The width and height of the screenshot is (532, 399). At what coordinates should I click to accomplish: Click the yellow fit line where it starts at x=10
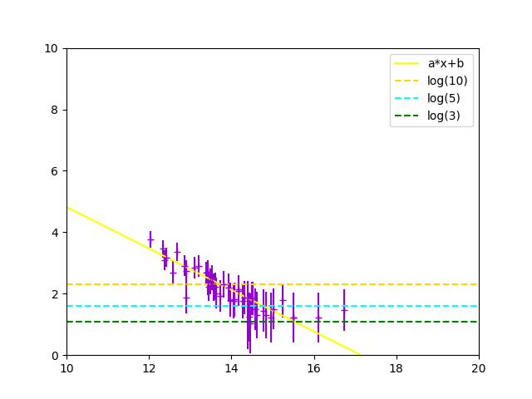(68, 208)
